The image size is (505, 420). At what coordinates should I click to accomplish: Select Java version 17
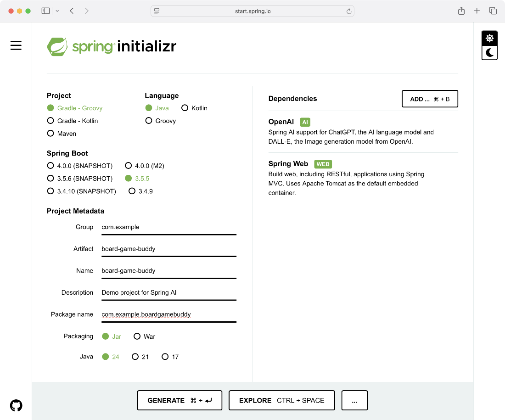(x=170, y=357)
